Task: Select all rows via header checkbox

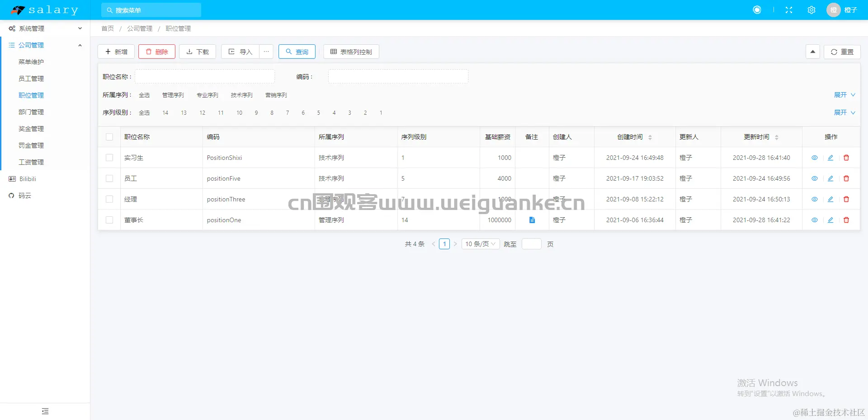Action: [109, 137]
